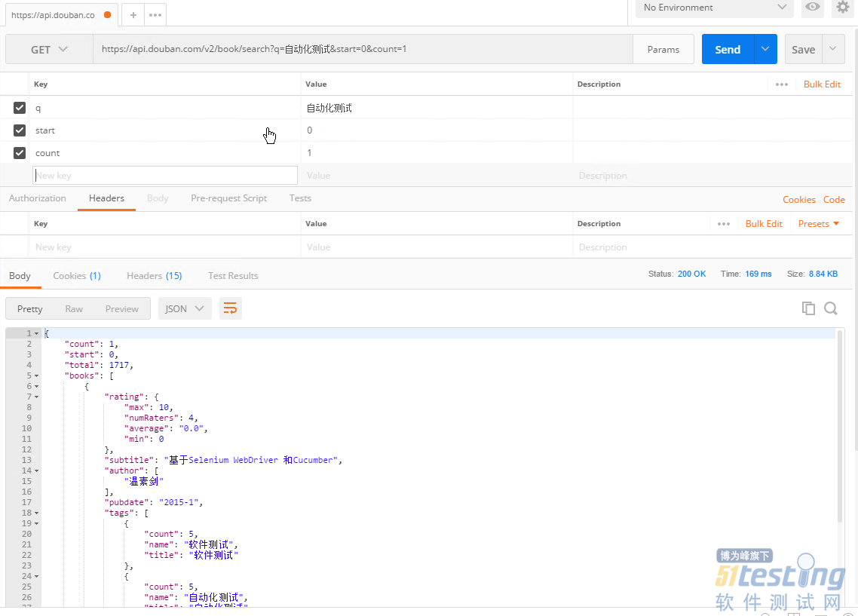858x616 pixels.
Task: Click the New key field in params
Action: [x=164, y=176]
